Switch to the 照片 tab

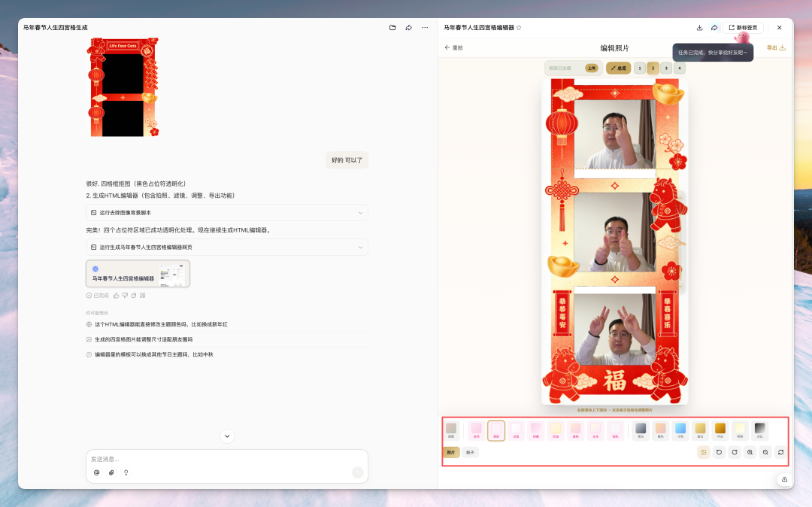point(452,452)
